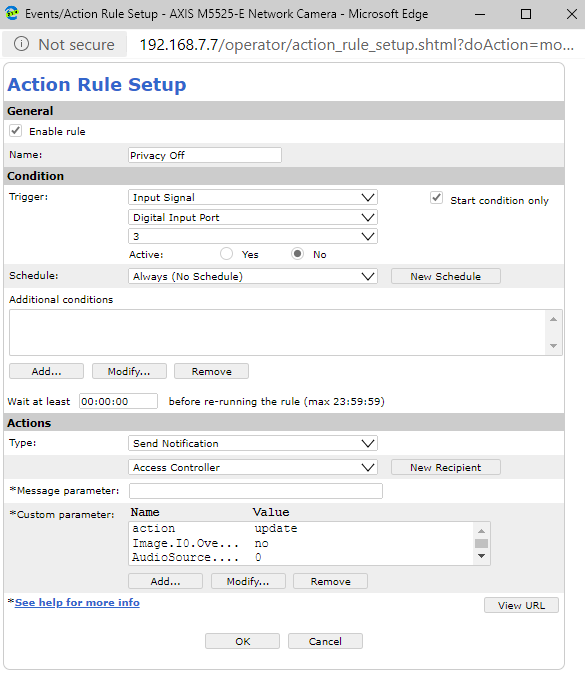Image resolution: width=585 pixels, height=673 pixels.
Task: Click up arrow of Additional conditions scrollbar
Action: click(553, 319)
